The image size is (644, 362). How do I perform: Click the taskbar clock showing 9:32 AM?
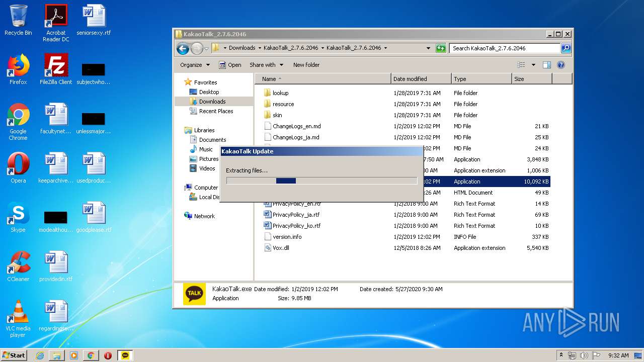pos(618,355)
